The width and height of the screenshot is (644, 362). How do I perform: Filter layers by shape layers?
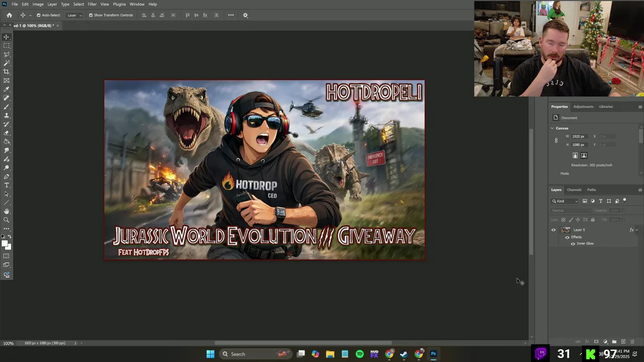(x=609, y=201)
